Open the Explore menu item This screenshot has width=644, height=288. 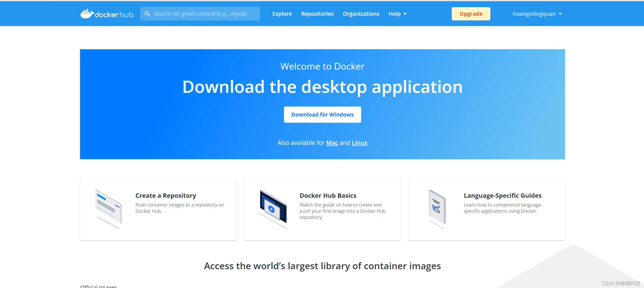(282, 14)
